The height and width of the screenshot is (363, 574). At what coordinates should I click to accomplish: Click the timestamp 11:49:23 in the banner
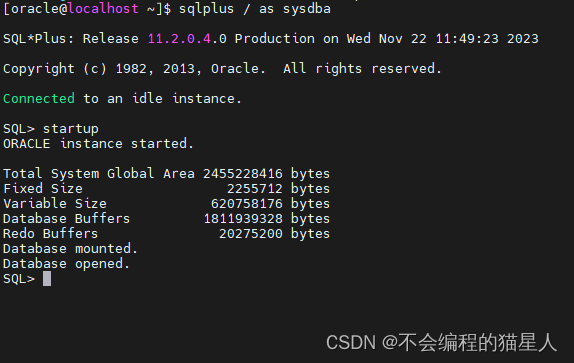coord(467,38)
